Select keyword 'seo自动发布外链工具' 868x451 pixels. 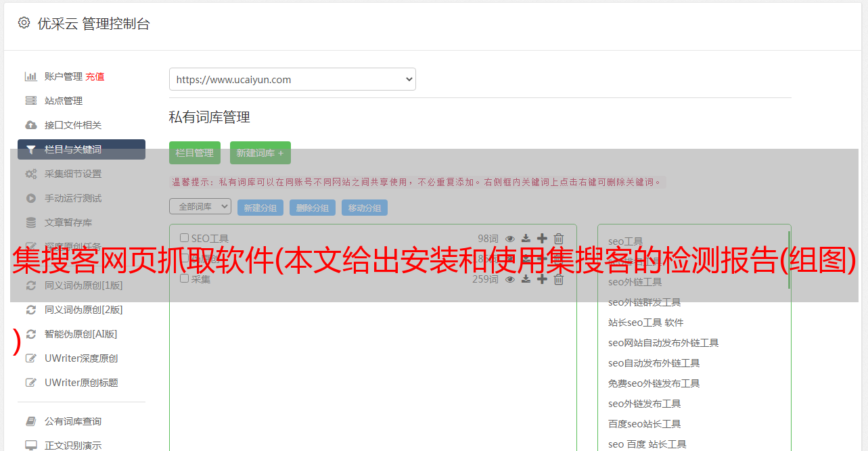[x=654, y=363]
